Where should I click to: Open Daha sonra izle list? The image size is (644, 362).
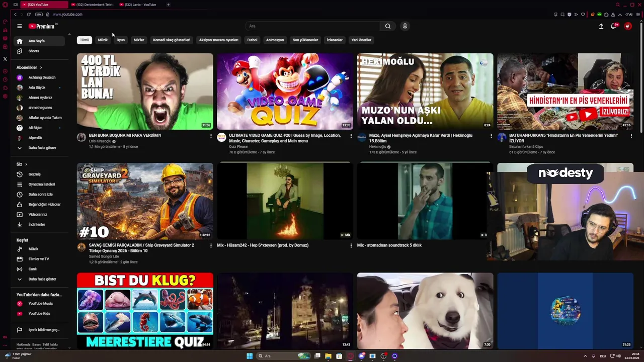click(x=40, y=194)
